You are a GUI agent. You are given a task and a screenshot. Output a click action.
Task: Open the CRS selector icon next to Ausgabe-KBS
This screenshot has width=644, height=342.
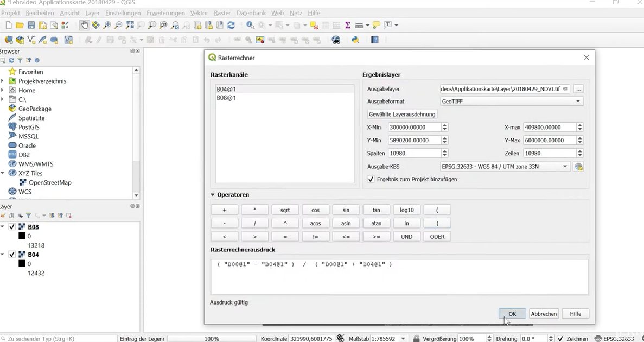(x=578, y=167)
